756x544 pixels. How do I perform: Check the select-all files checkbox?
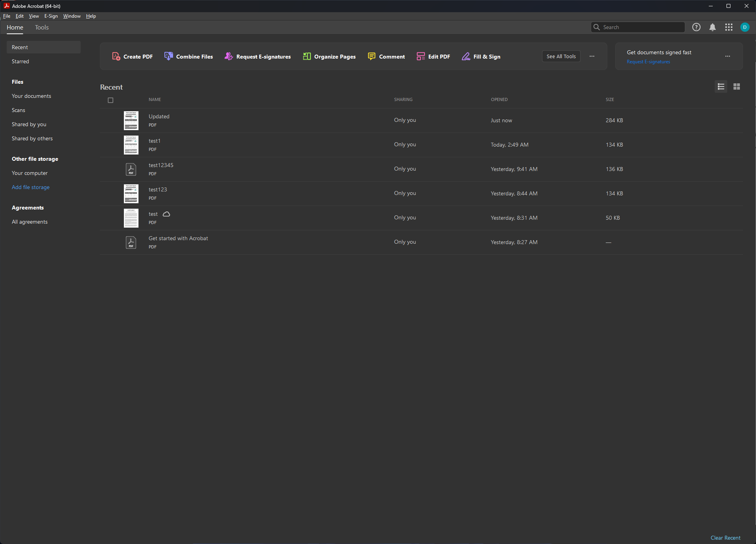click(111, 100)
